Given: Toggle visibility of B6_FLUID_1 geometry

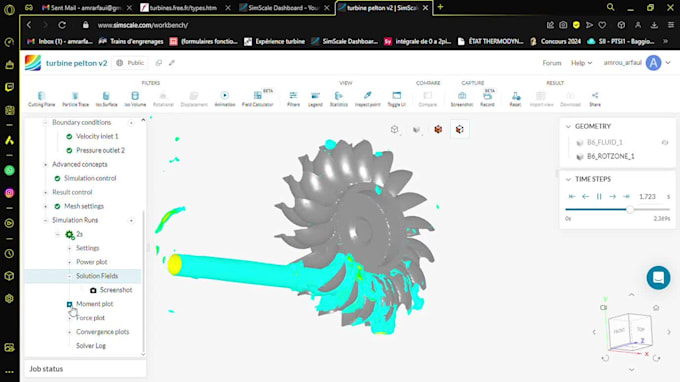Looking at the screenshot, I should (x=665, y=143).
